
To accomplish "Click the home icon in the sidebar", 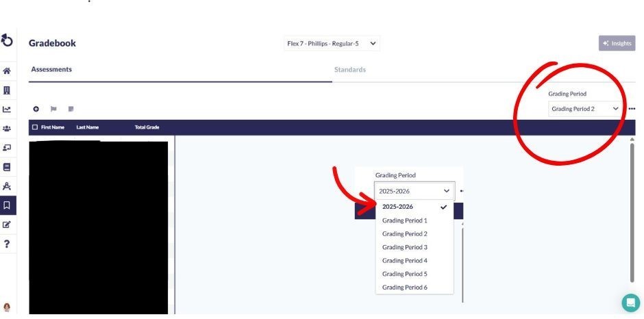I will coord(7,71).
